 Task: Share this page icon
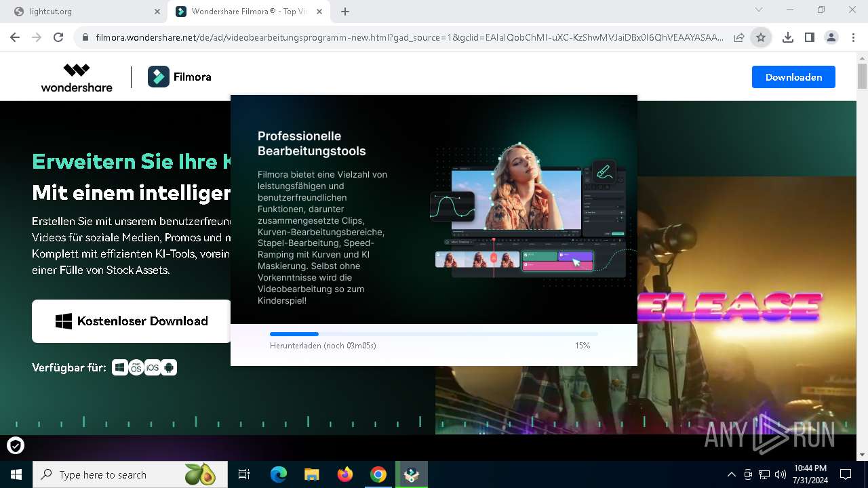coord(739,37)
